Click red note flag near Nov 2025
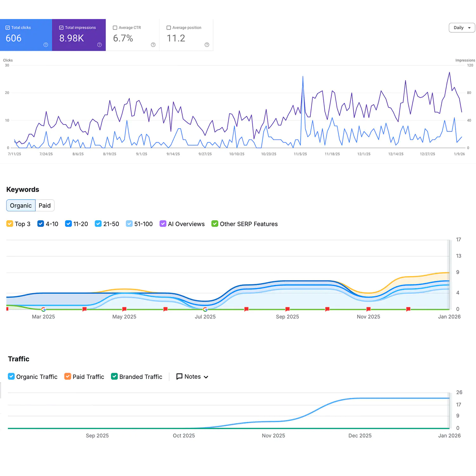The height and width of the screenshot is (476, 476). pos(368,309)
